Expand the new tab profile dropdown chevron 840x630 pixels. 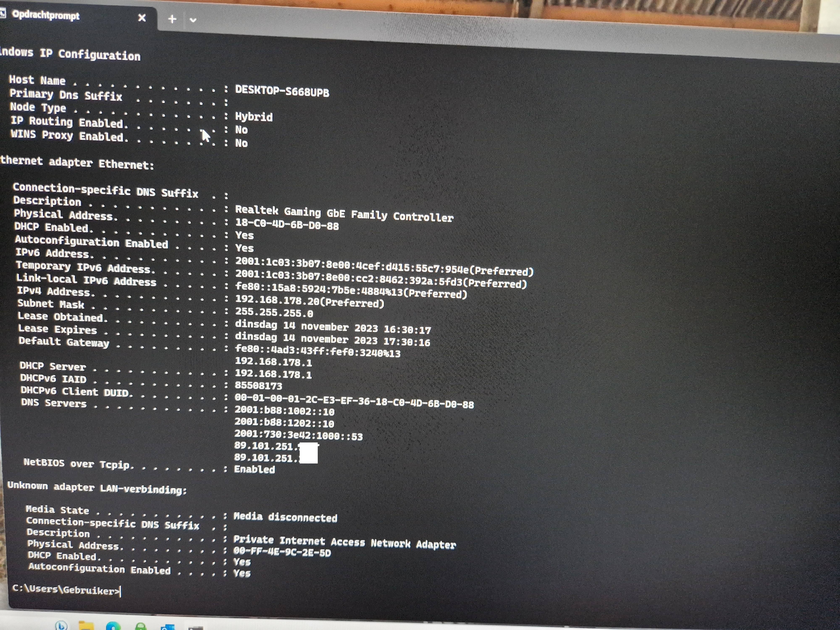pos(193,20)
